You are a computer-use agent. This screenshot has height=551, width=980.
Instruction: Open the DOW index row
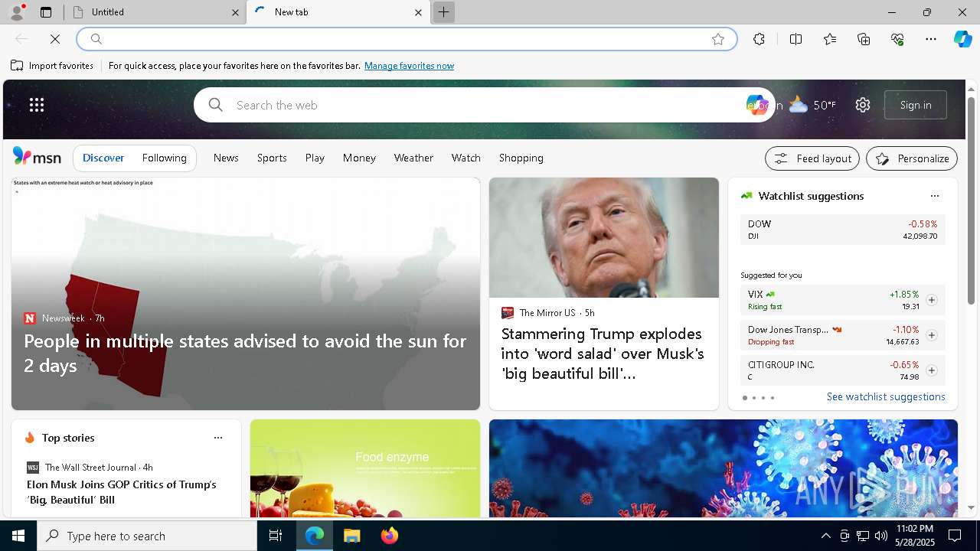842,230
